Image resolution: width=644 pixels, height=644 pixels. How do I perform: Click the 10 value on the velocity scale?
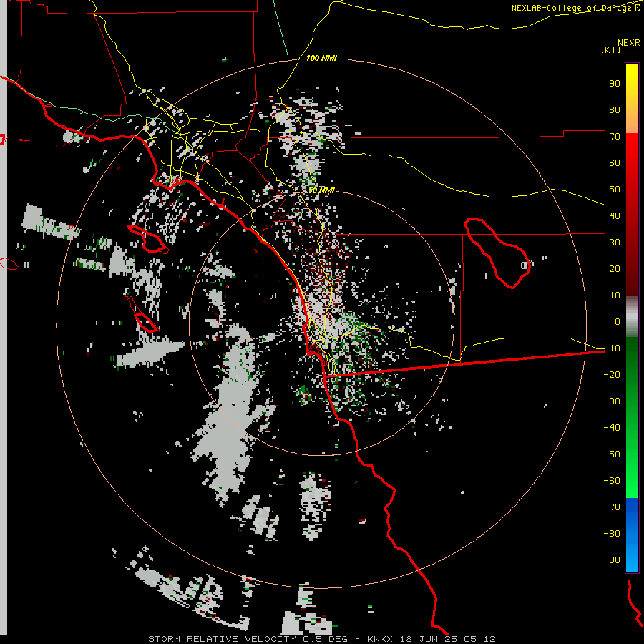pos(615,296)
